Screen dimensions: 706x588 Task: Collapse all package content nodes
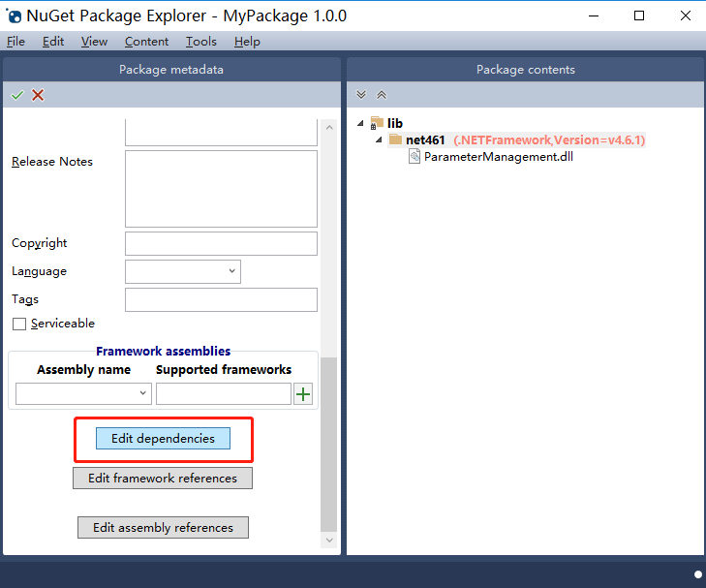coord(382,95)
